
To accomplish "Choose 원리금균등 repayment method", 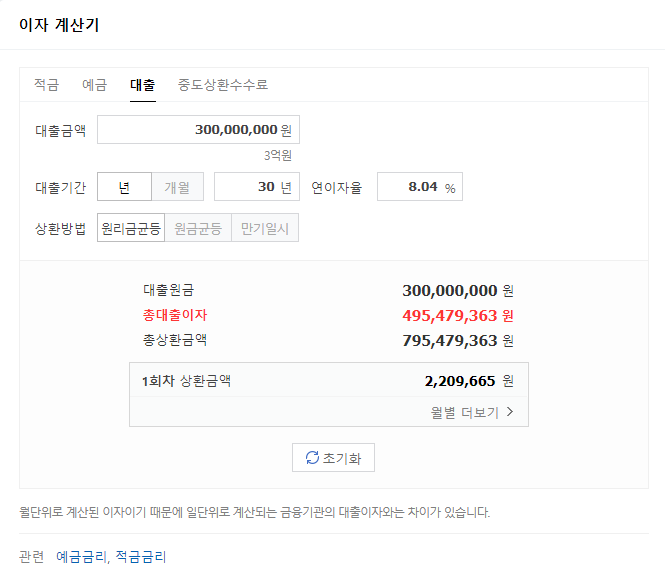I will click(131, 228).
